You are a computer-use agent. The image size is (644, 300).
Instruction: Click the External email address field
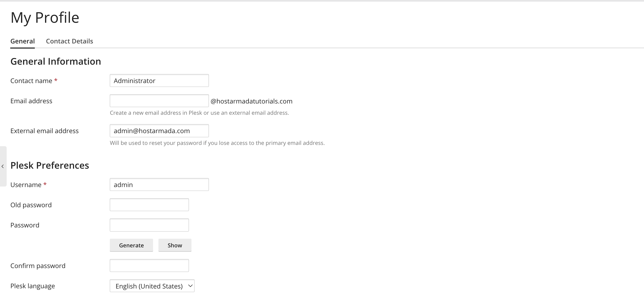159,131
